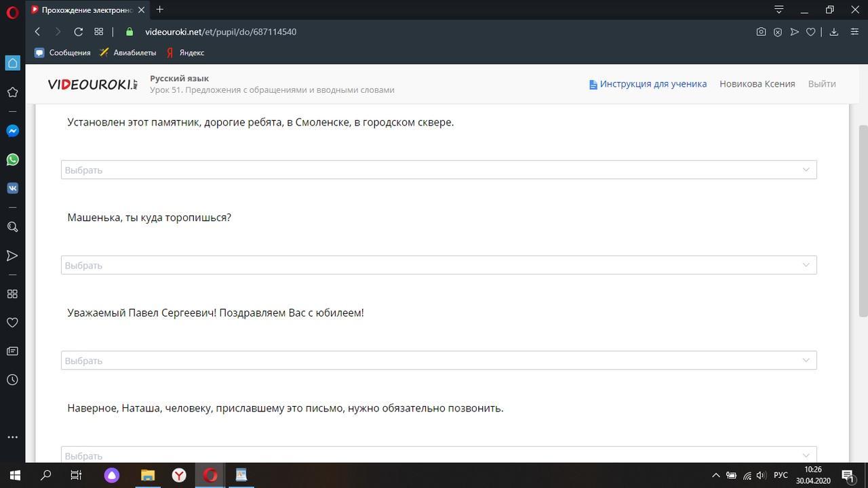Open the ad blocker shield icon

pyautogui.click(x=778, y=32)
